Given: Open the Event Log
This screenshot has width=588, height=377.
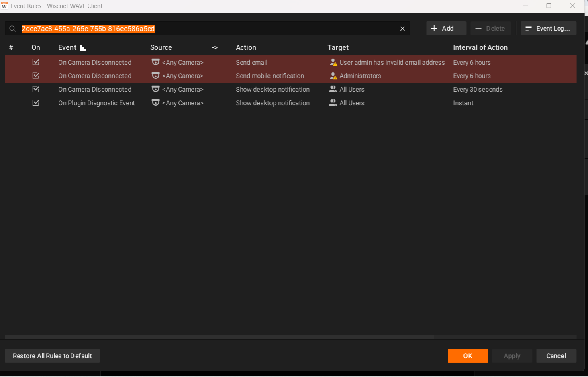Looking at the screenshot, I should tap(548, 29).
